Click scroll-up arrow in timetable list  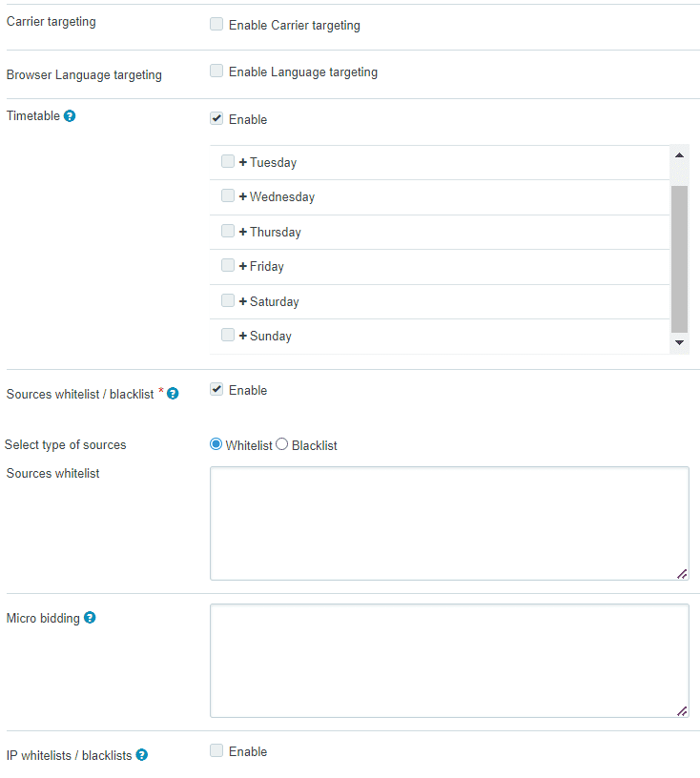679,155
